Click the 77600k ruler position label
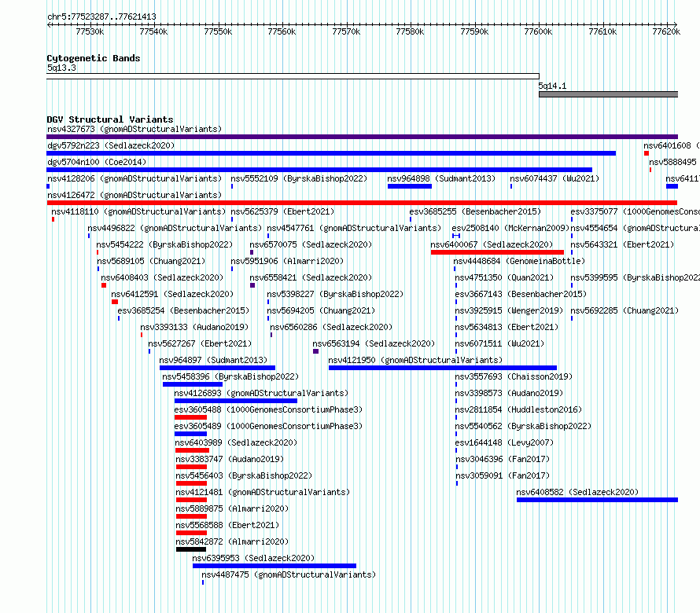The width and height of the screenshot is (700, 613). click(x=538, y=31)
